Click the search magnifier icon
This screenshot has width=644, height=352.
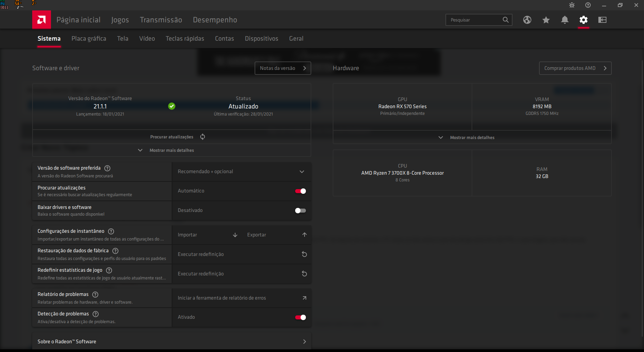[505, 20]
